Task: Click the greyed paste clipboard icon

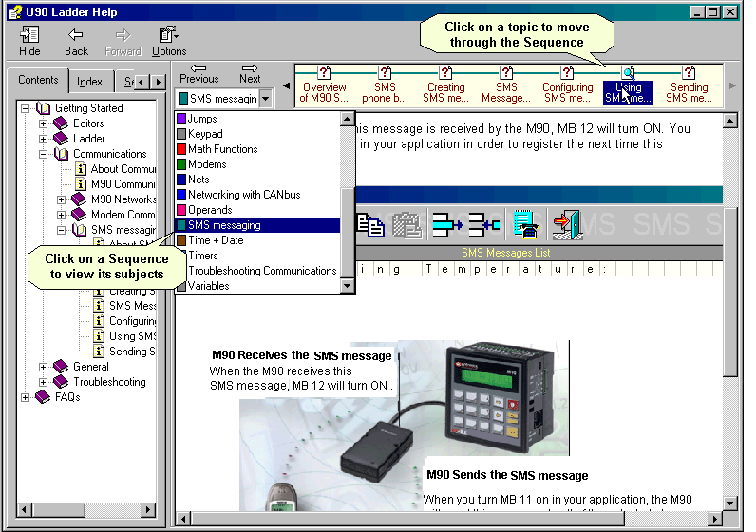Action: pos(406,225)
